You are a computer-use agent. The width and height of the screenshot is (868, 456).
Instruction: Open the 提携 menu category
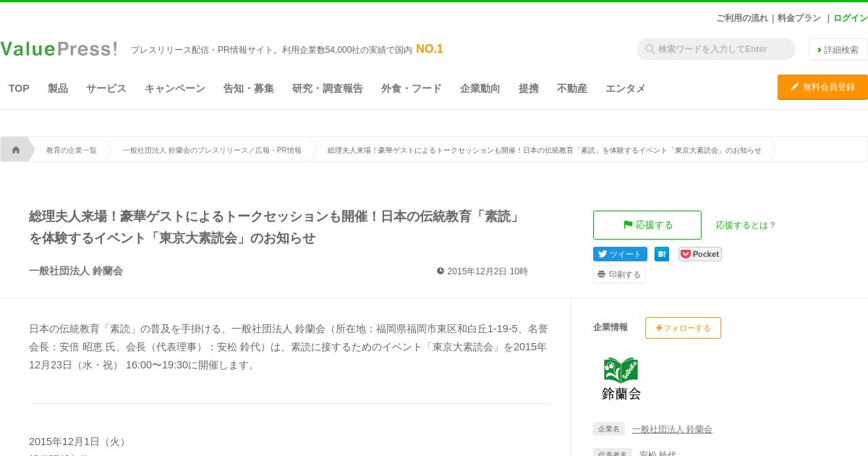pos(529,88)
